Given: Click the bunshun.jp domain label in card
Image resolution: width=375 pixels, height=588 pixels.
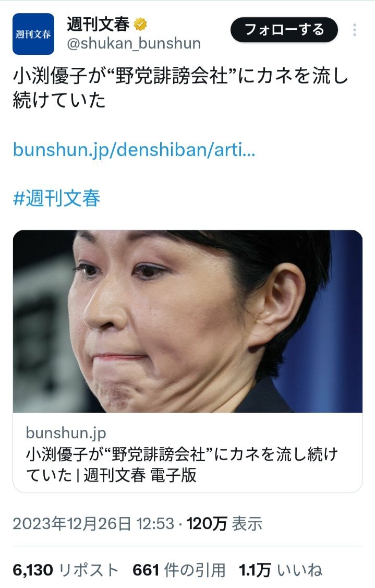Looking at the screenshot, I should click(x=66, y=433).
